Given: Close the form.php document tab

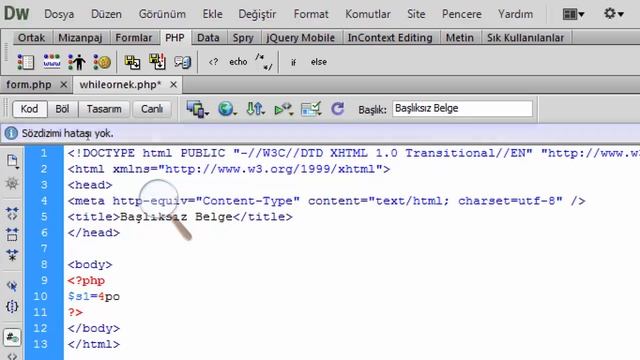Looking at the screenshot, I should [x=64, y=85].
